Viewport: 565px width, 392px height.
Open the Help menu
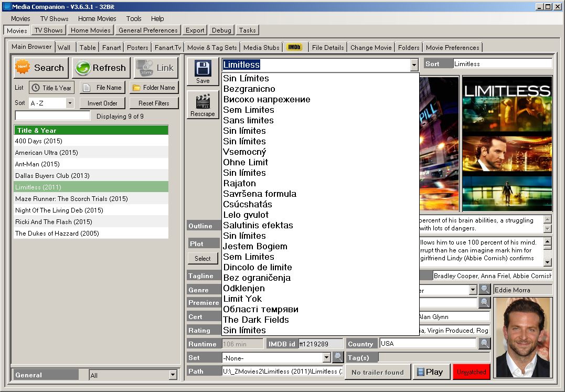tap(157, 19)
